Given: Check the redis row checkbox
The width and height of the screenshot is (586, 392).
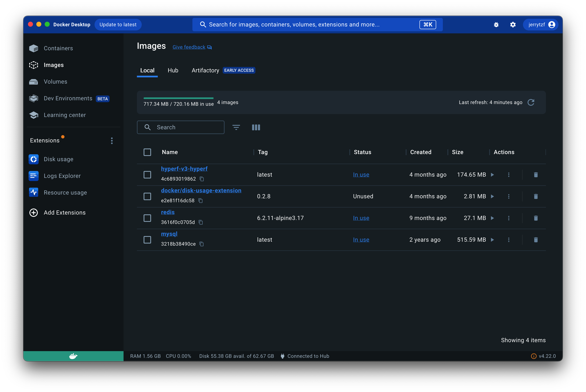Looking at the screenshot, I should (x=147, y=218).
